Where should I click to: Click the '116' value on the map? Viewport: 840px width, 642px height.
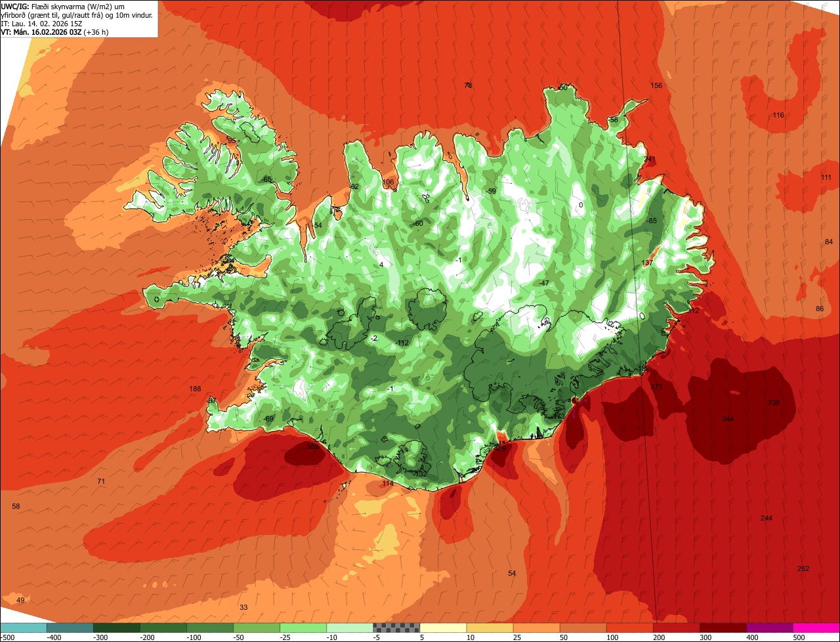point(778,115)
